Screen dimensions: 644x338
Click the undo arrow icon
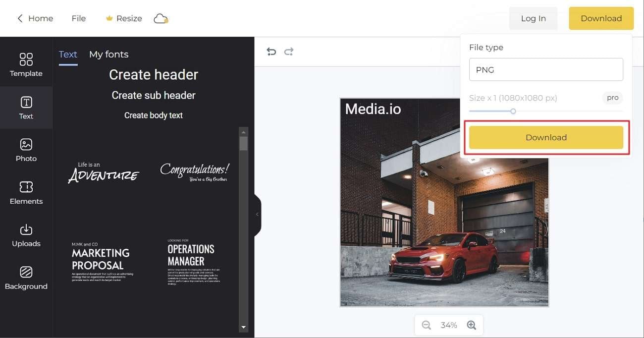[x=271, y=52]
